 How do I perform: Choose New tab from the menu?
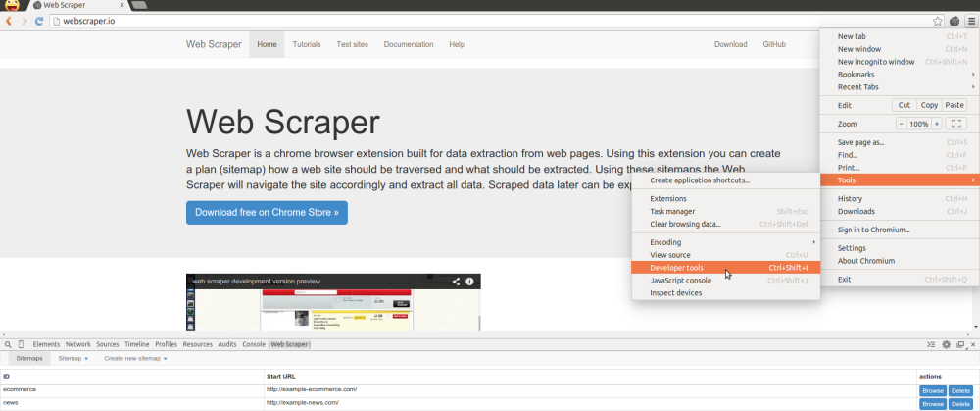click(900, 36)
